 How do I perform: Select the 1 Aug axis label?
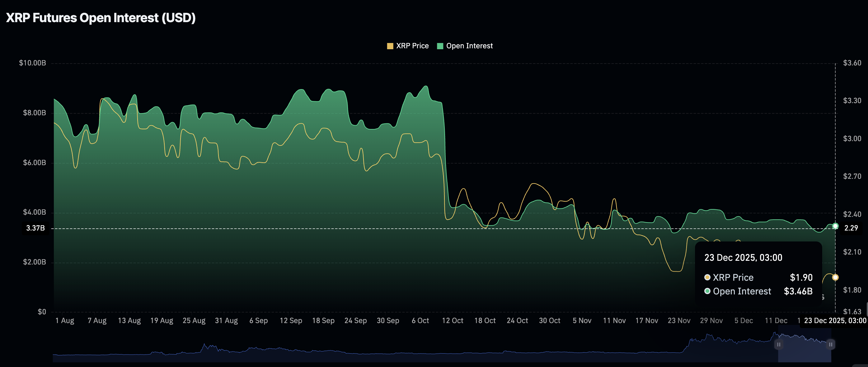[65, 321]
